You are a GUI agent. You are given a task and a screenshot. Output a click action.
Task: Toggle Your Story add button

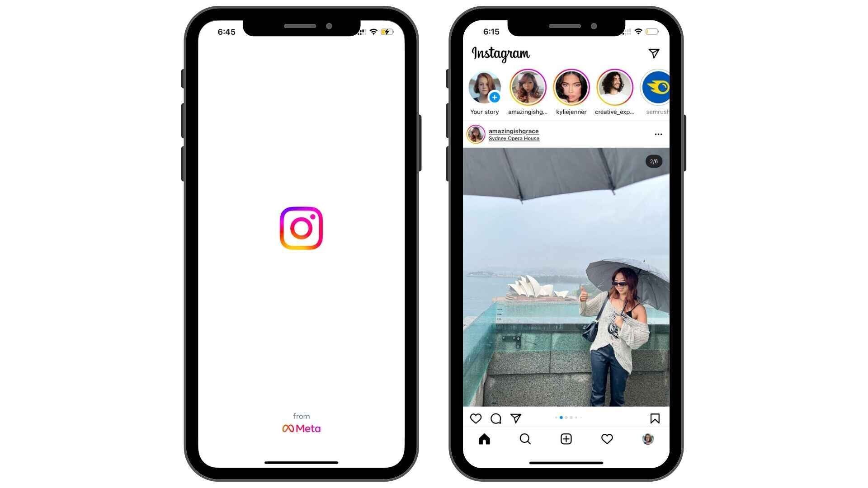pos(494,97)
